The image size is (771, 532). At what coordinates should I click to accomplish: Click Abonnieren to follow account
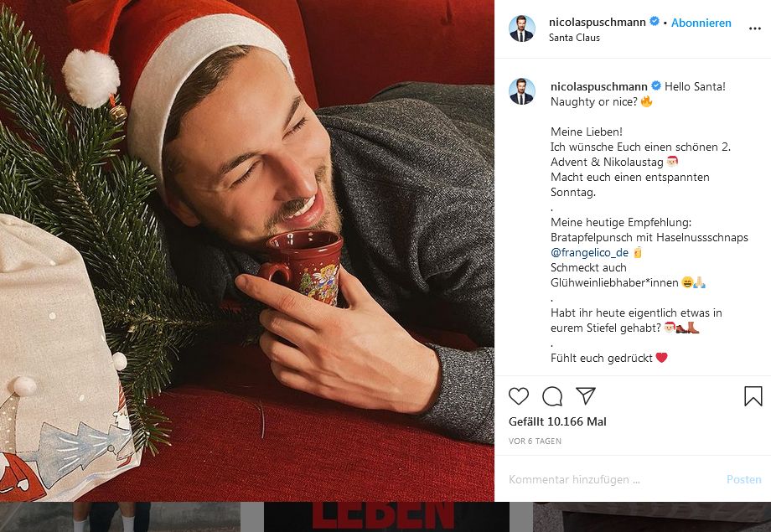coord(701,23)
